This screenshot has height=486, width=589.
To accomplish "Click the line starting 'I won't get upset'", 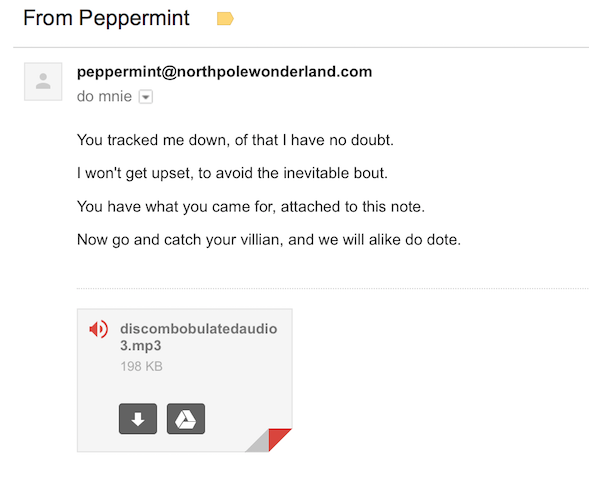I will coord(232,173).
